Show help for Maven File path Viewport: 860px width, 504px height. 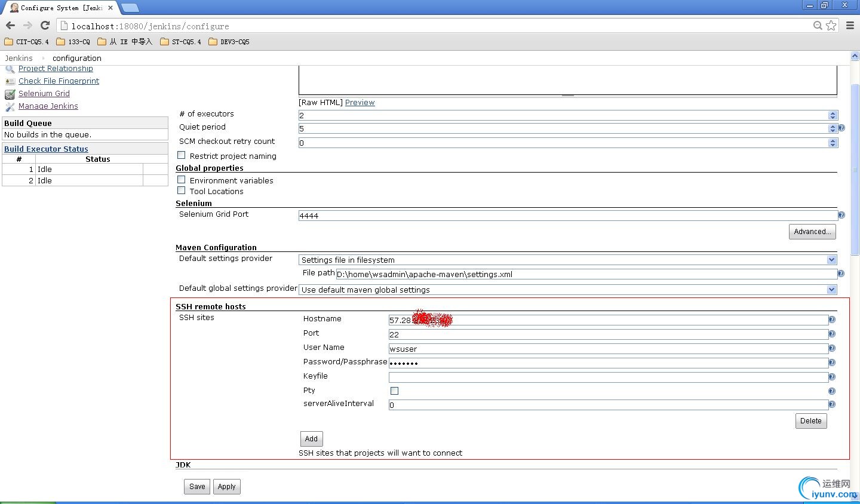[841, 273]
